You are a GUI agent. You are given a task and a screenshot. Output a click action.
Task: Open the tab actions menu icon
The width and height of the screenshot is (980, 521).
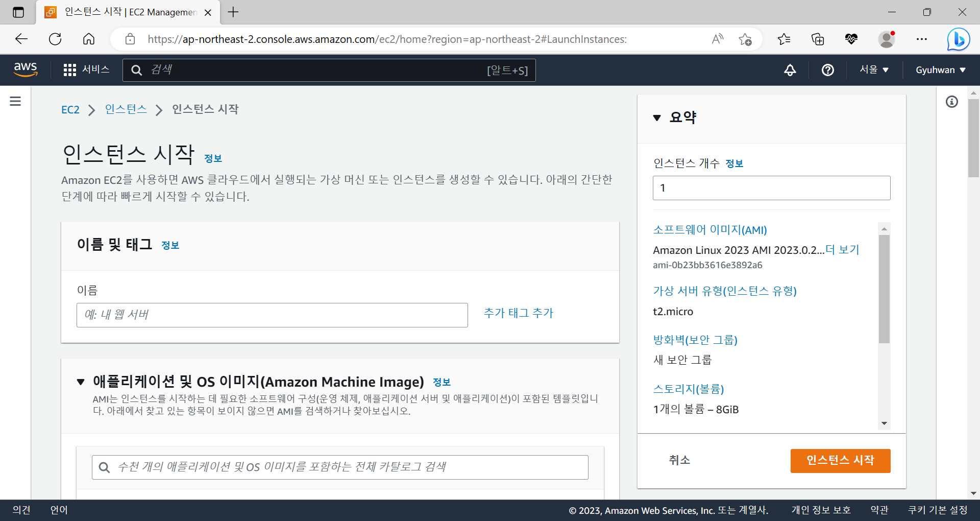[18, 12]
